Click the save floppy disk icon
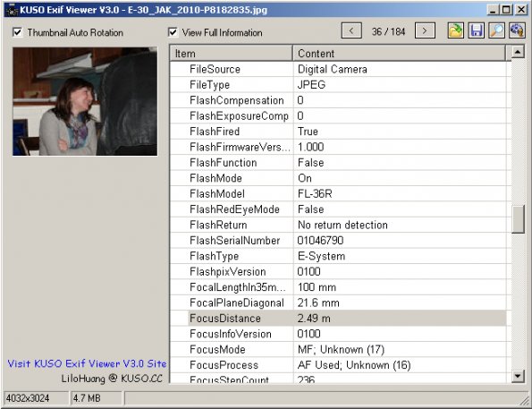 click(x=476, y=31)
